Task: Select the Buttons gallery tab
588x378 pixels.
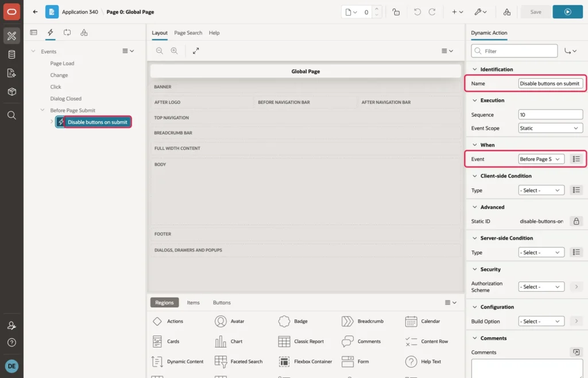Action: pyautogui.click(x=222, y=302)
